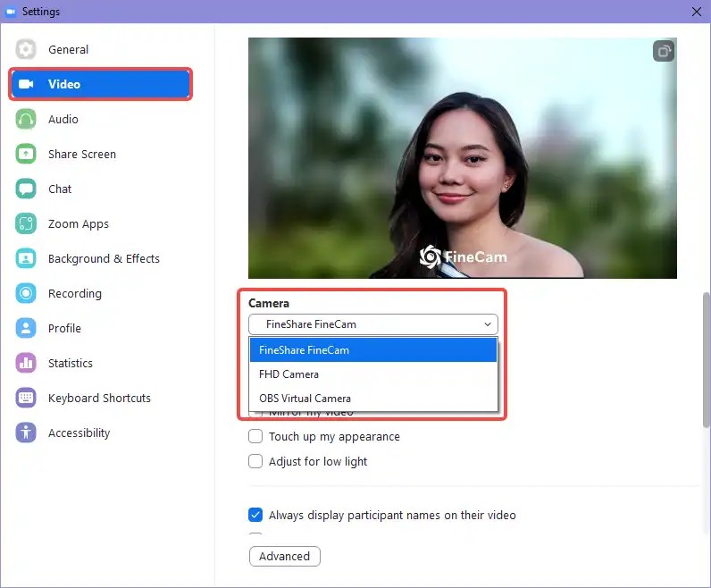Click the Chat bubble icon
Screen dimensions: 711x588
coord(26,189)
